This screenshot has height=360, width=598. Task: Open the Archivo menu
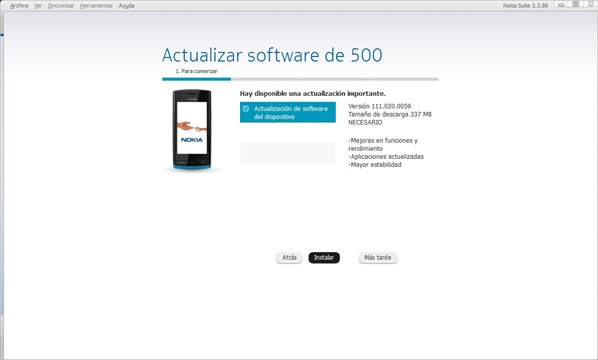[19, 6]
